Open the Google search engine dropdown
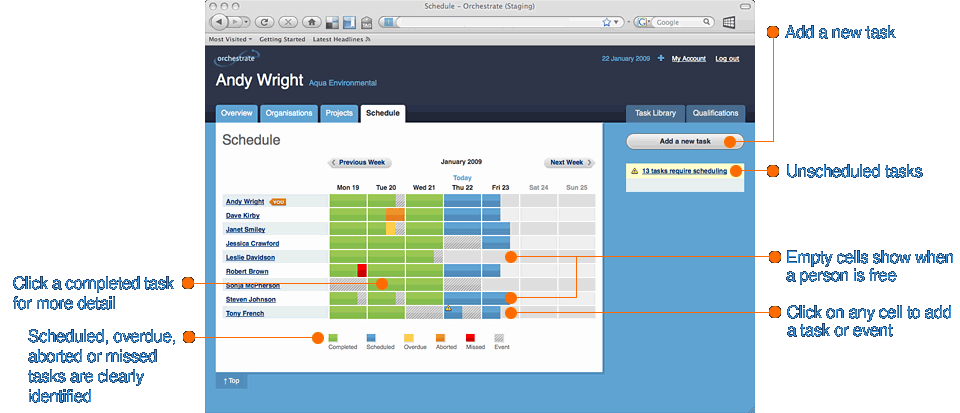 tap(644, 21)
